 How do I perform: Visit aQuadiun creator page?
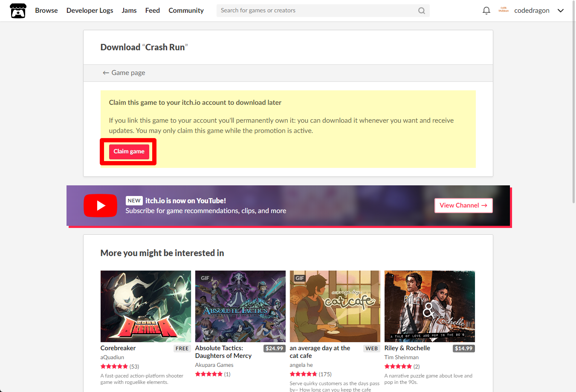pyautogui.click(x=112, y=357)
